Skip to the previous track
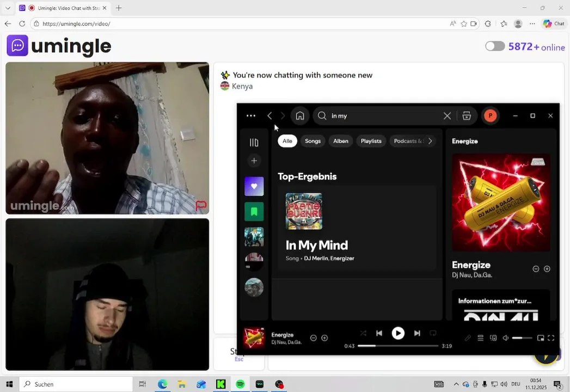 point(379,333)
